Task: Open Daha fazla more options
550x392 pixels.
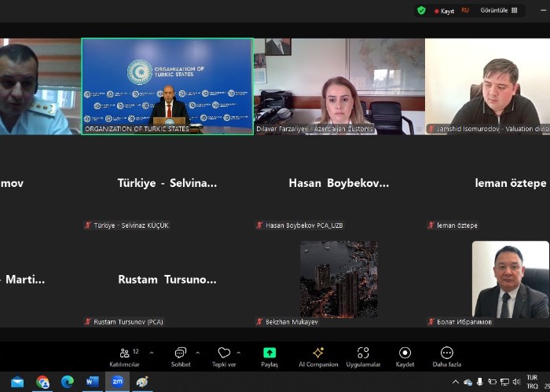Action: point(447,354)
